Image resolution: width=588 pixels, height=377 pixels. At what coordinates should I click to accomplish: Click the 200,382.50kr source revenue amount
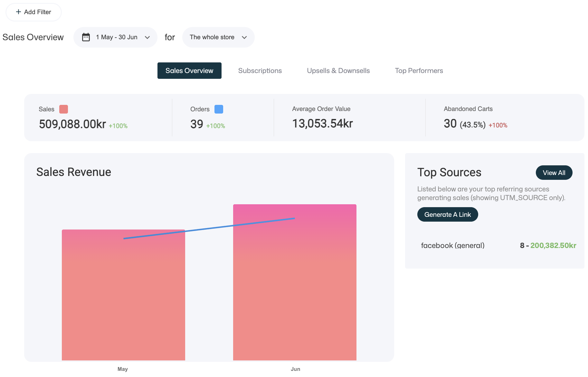(x=553, y=245)
